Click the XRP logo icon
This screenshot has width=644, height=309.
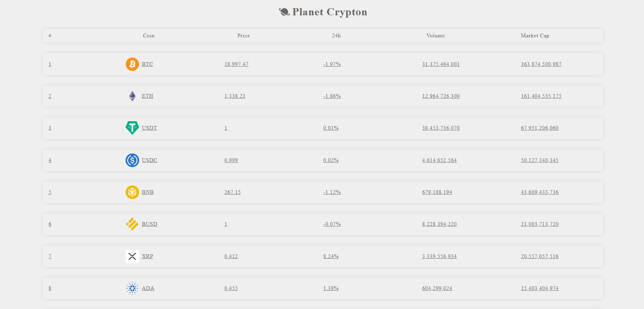click(132, 256)
